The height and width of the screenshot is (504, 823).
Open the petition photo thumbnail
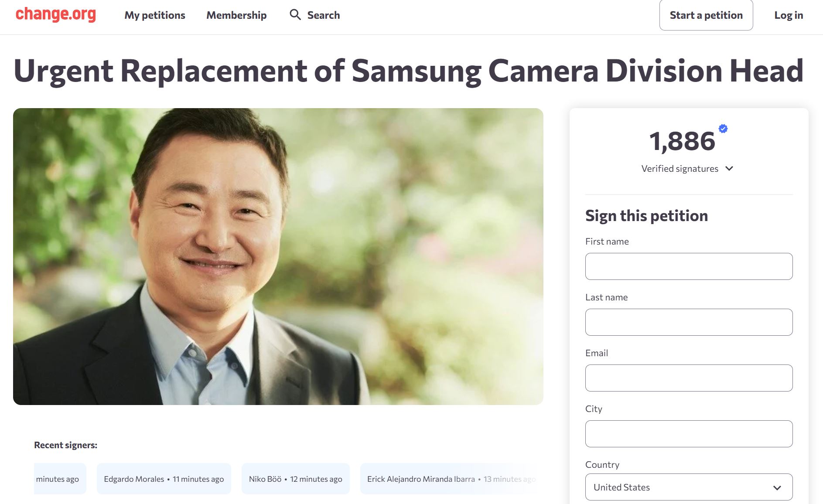[x=278, y=256]
